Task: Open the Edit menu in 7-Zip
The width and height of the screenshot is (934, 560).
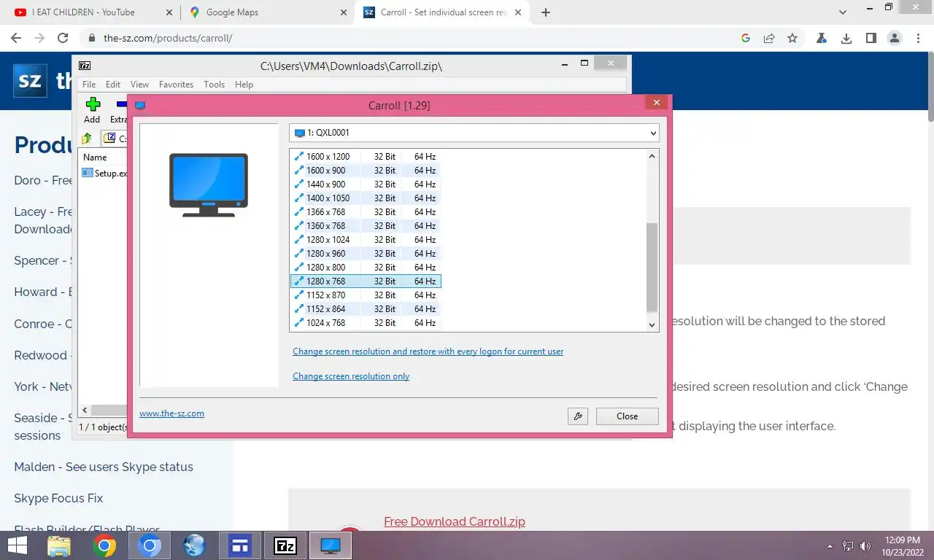Action: coord(113,85)
